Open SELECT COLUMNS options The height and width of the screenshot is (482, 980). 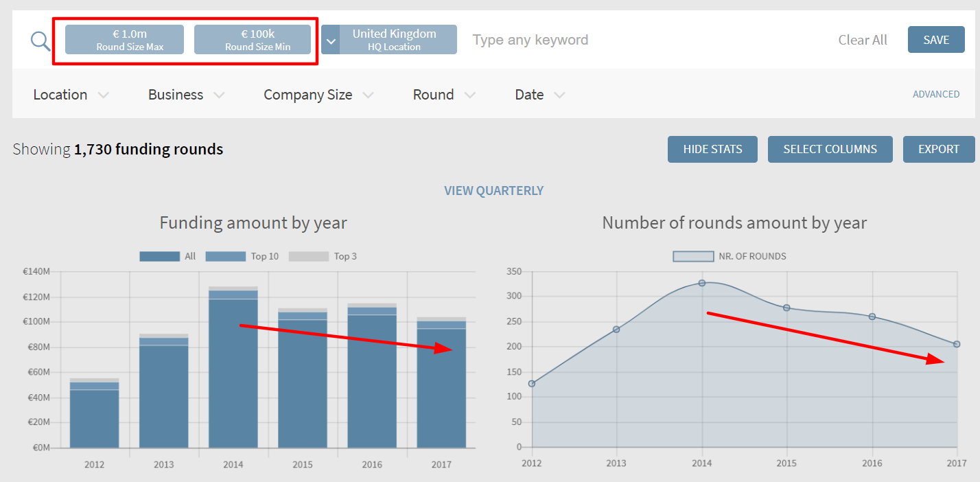pyautogui.click(x=830, y=149)
